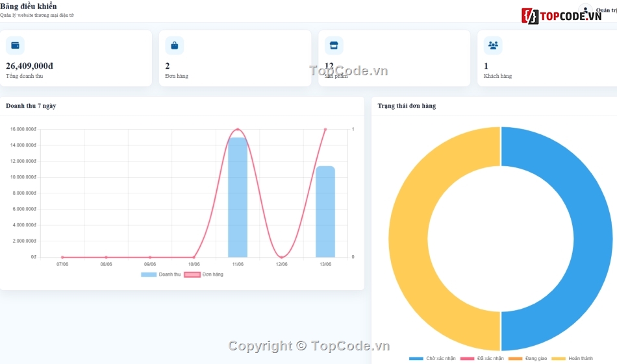The width and height of the screenshot is (617, 364).
Task: Click the Bảng điều khiển page title
Action: point(29,6)
